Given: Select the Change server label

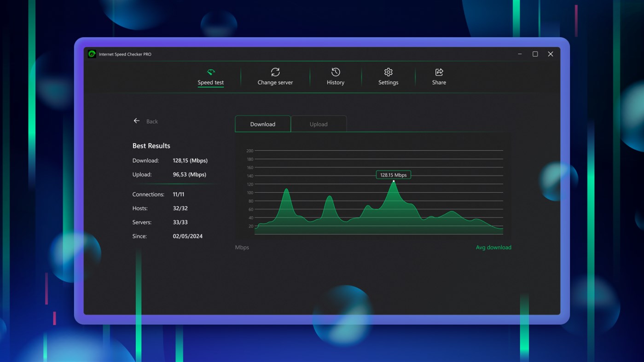Looking at the screenshot, I should [275, 83].
